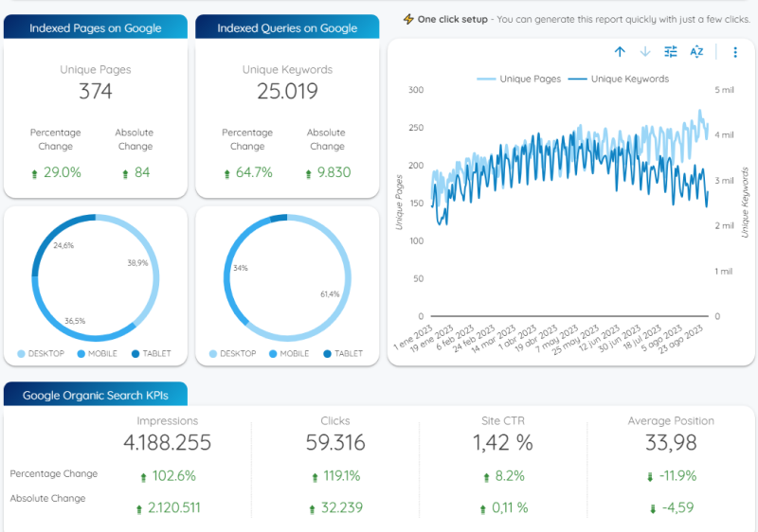
Task: Click the absolute change value 9.830
Action: (x=334, y=172)
